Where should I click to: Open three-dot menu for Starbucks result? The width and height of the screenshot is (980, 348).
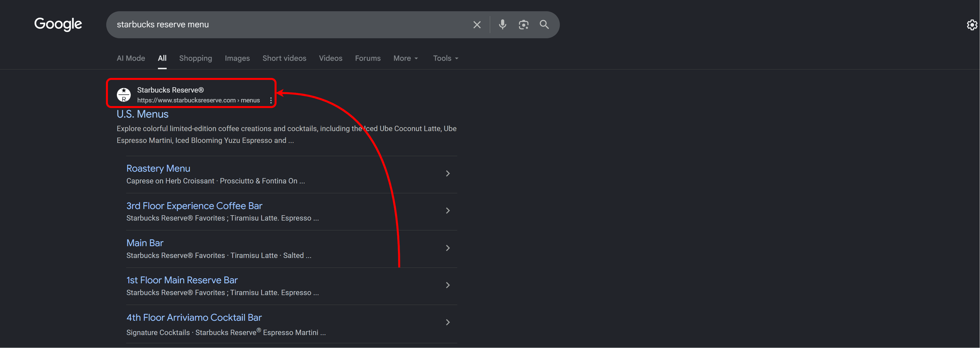271,100
